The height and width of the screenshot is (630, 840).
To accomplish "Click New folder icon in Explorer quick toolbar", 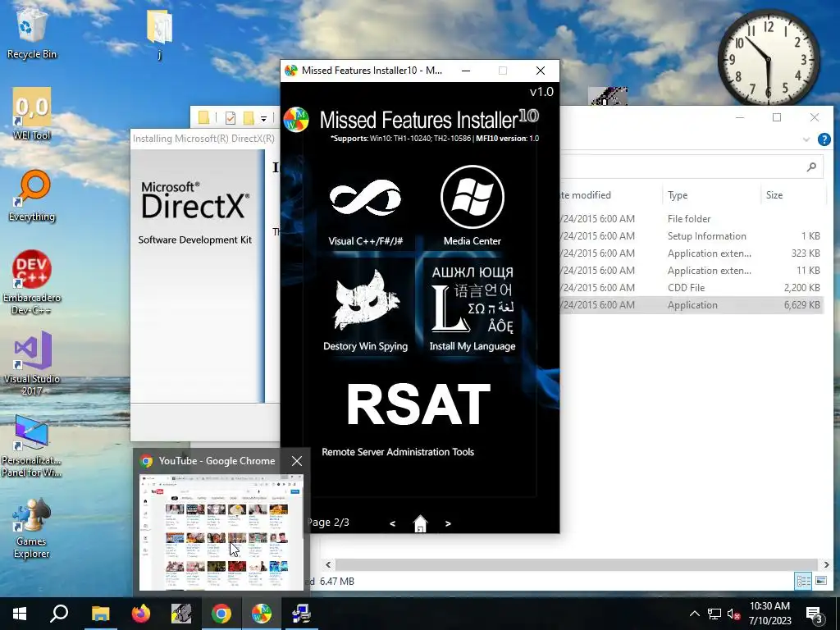I will (x=249, y=117).
